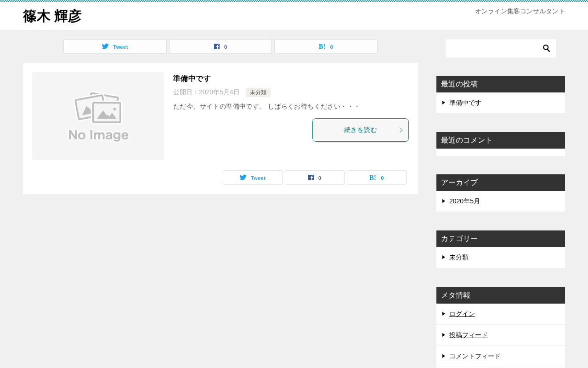Open the コメントフィード link
Viewport: 588px width, 368px height.
pos(475,356)
